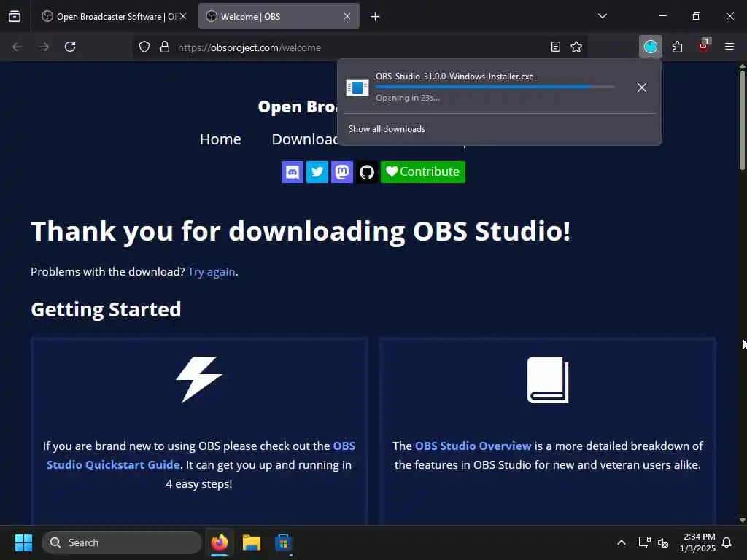Reload the current page
The height and width of the screenshot is (560, 747).
click(x=70, y=47)
